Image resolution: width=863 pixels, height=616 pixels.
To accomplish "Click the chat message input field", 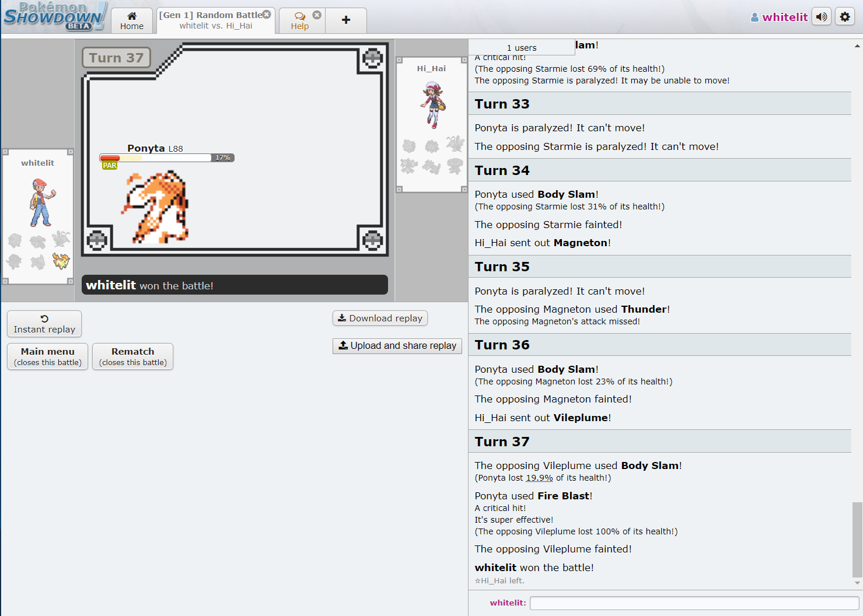I will [694, 603].
